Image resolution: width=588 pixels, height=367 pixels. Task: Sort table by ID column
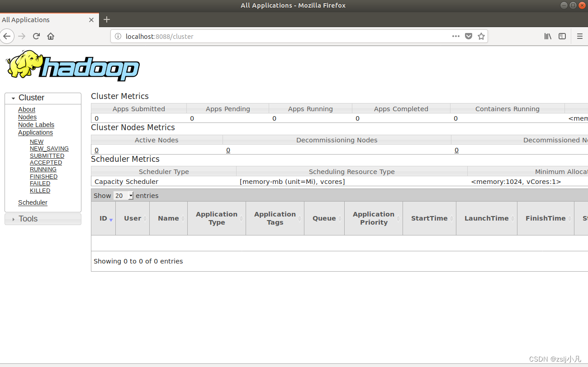(x=104, y=218)
